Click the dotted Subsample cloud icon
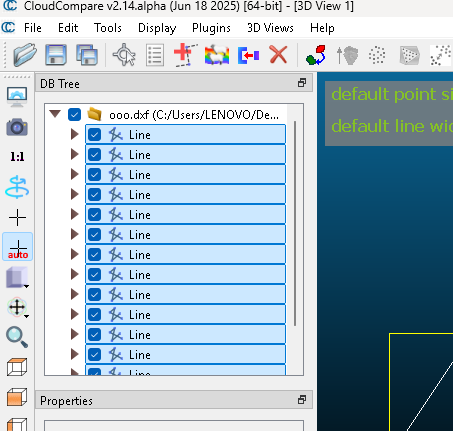 [377, 55]
